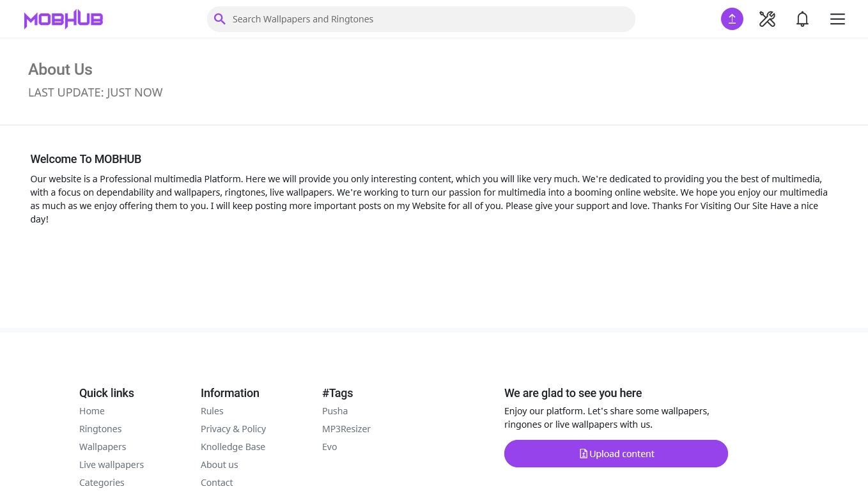Image resolution: width=868 pixels, height=491 pixels.
Task: Click the purple search magnifier icon
Action: coord(219,19)
